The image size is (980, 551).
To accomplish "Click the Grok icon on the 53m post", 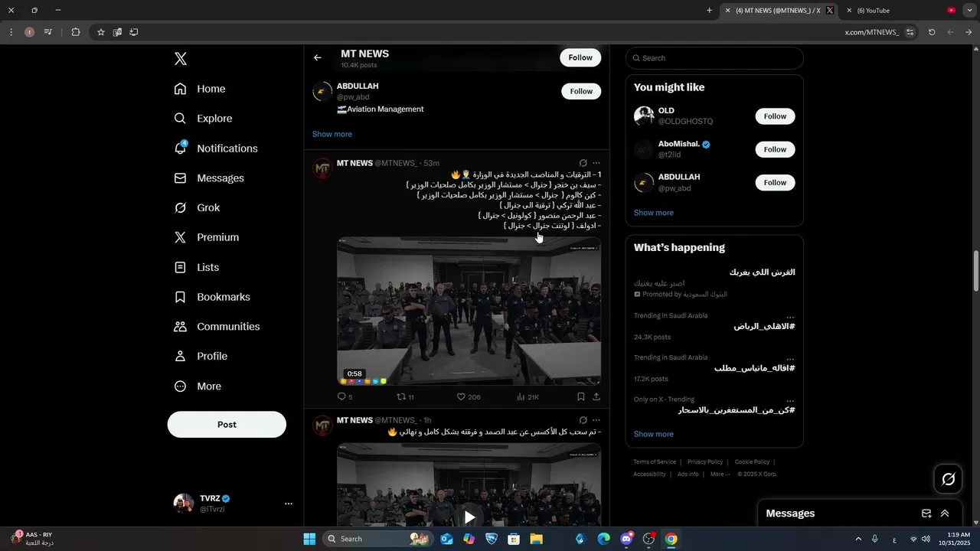I will point(583,163).
